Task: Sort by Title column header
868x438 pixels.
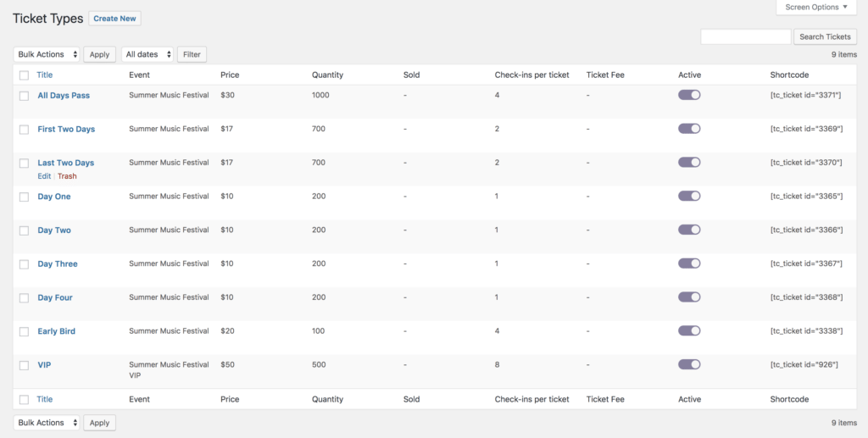Action: [45, 75]
